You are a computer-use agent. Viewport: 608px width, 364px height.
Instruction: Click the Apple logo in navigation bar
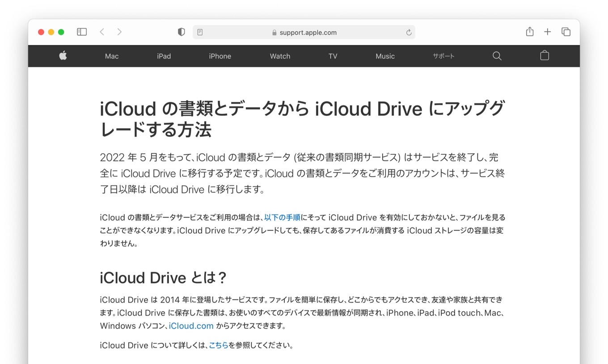[63, 56]
